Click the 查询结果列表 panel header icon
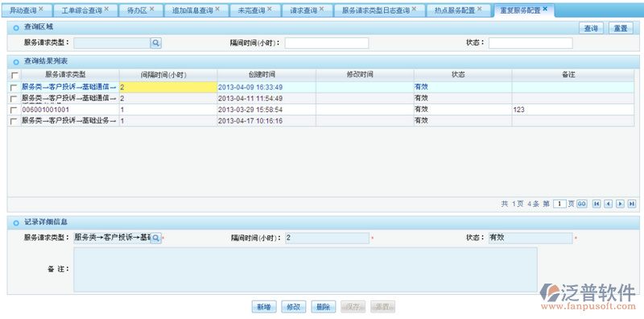The height and width of the screenshot is (319, 644). tap(16, 62)
